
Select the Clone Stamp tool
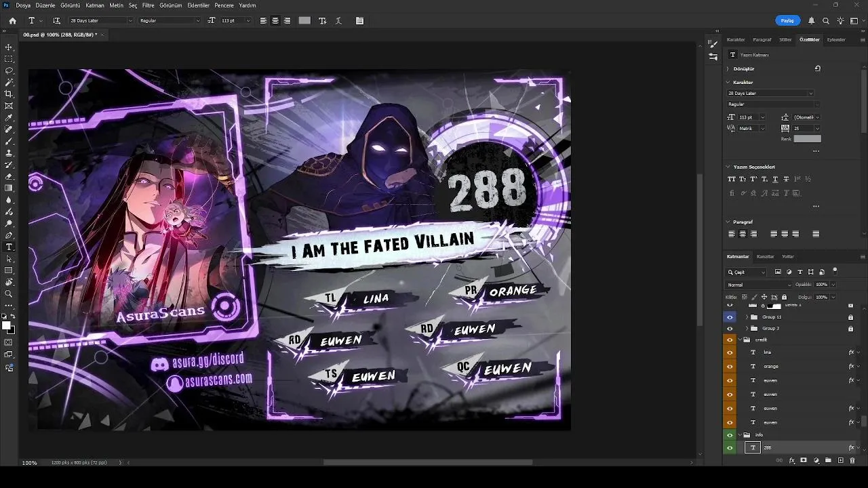click(x=9, y=152)
